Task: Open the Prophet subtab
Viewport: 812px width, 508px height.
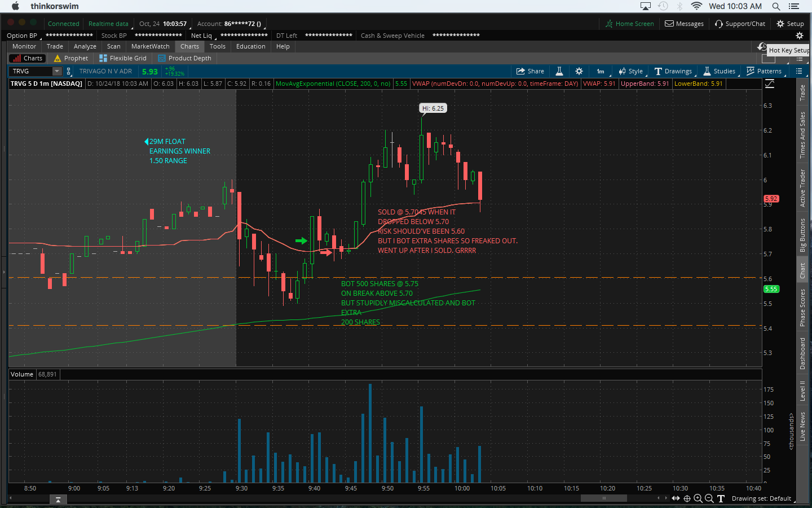Action: pos(71,58)
